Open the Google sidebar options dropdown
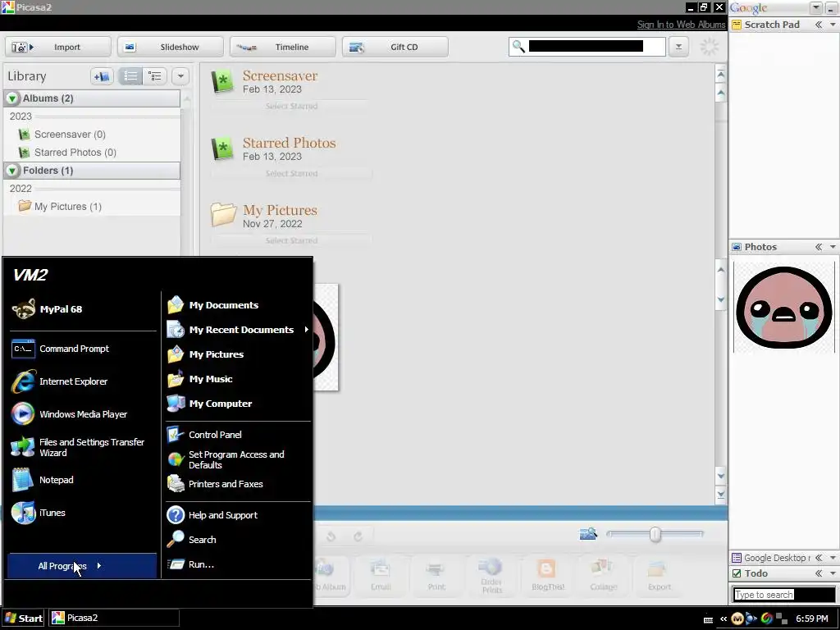Screen dimensions: 840x630 pyautogui.click(x=816, y=7)
